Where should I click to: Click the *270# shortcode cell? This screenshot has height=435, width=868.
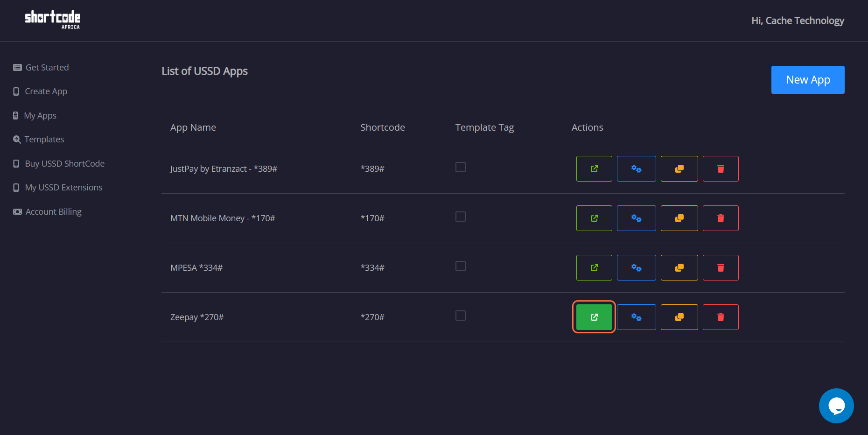pos(372,317)
